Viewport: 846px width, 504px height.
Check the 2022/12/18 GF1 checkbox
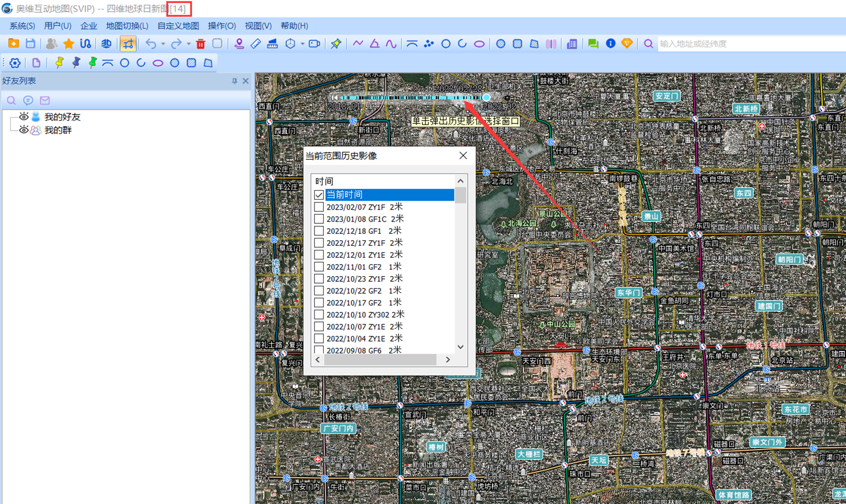(319, 231)
